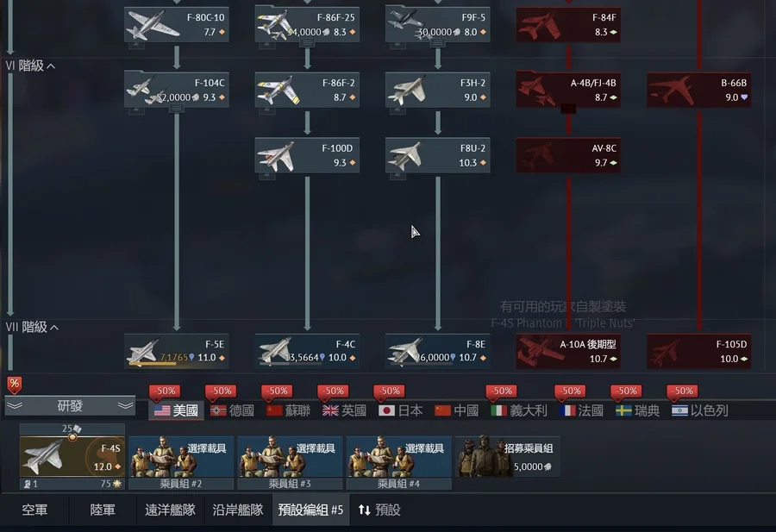Viewport: 776px width, 532px height.
Task: Switch to the 德國 nation tab
Action: pos(232,410)
